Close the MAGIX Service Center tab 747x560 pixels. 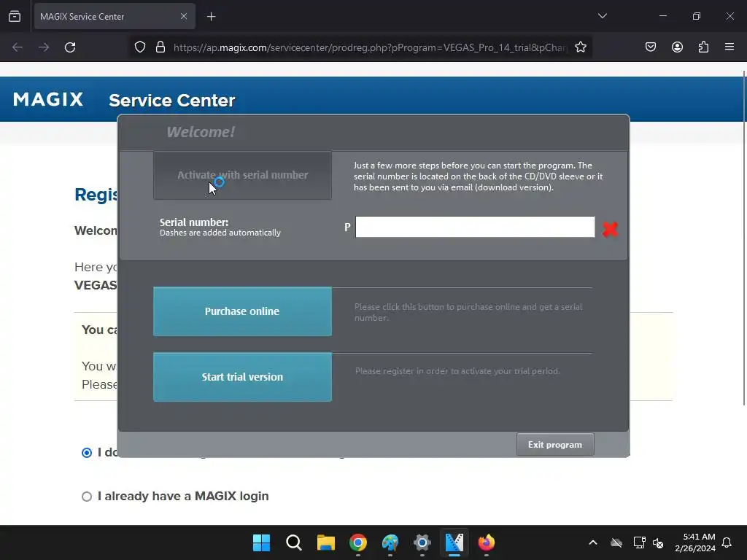183,16
